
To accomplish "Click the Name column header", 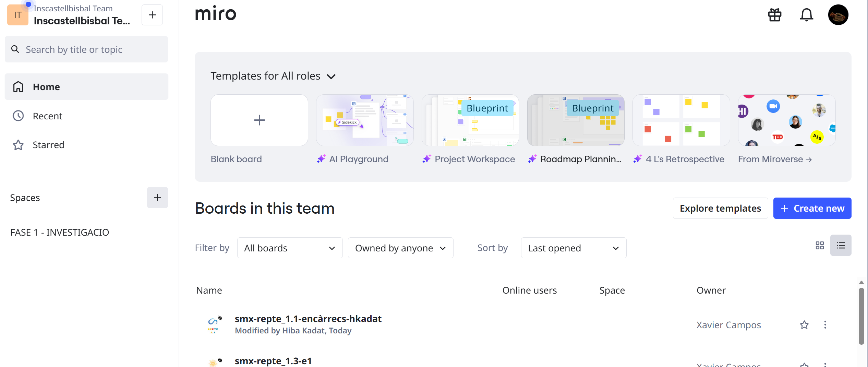I will 209,290.
